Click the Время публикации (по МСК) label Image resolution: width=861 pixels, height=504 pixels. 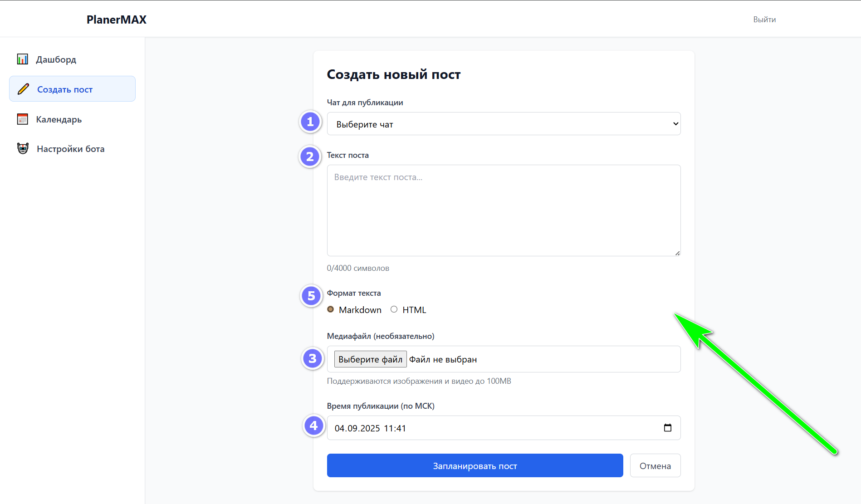381,406
